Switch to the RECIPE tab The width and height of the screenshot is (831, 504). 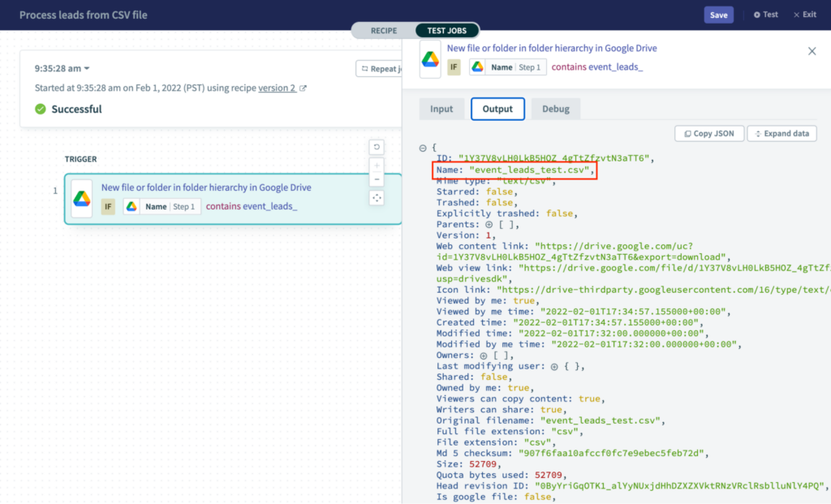[384, 30]
